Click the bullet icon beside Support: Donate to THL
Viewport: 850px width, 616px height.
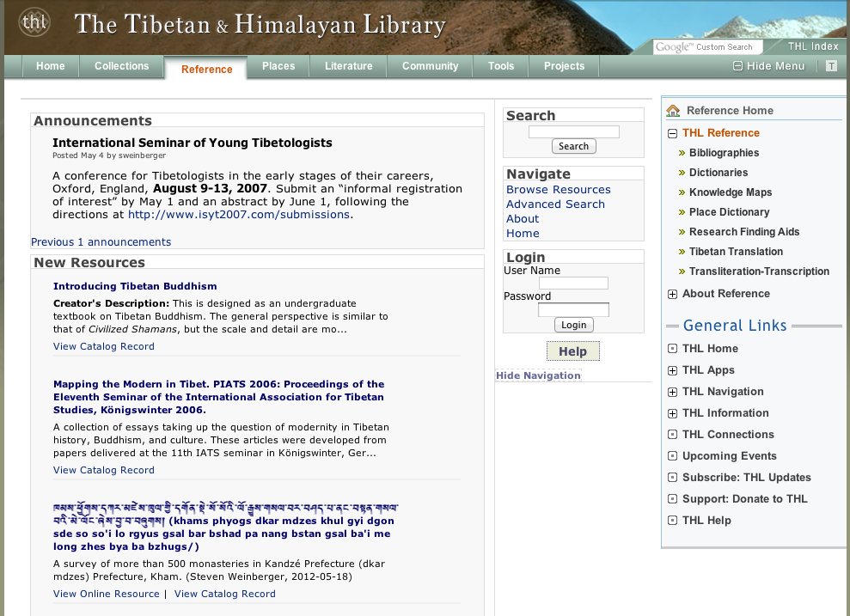pos(672,499)
